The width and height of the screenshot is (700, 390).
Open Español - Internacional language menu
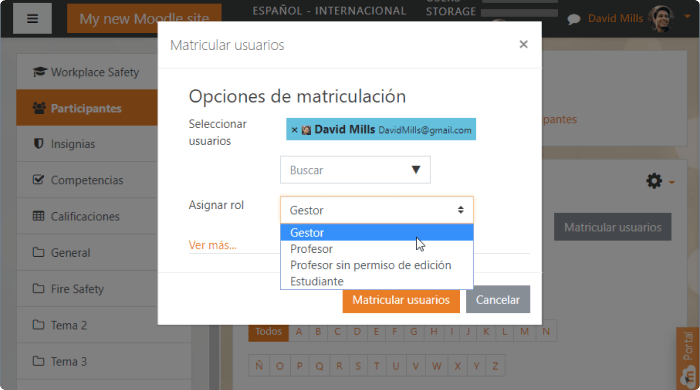[329, 11]
